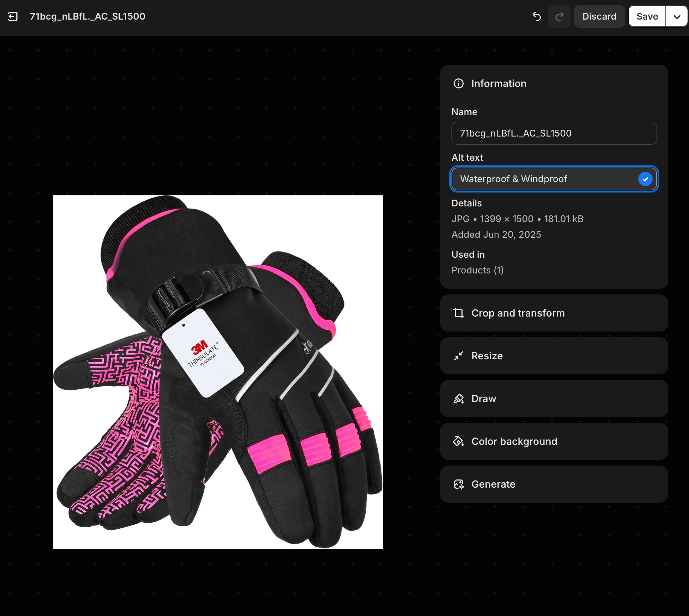Image resolution: width=689 pixels, height=616 pixels.
Task: Open the Draw section
Action: pos(553,399)
